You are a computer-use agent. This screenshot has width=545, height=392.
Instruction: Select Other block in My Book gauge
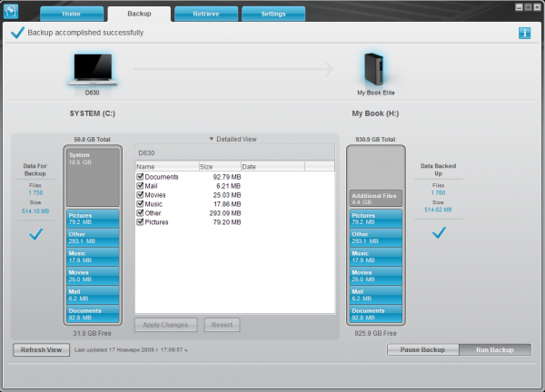[x=376, y=238]
